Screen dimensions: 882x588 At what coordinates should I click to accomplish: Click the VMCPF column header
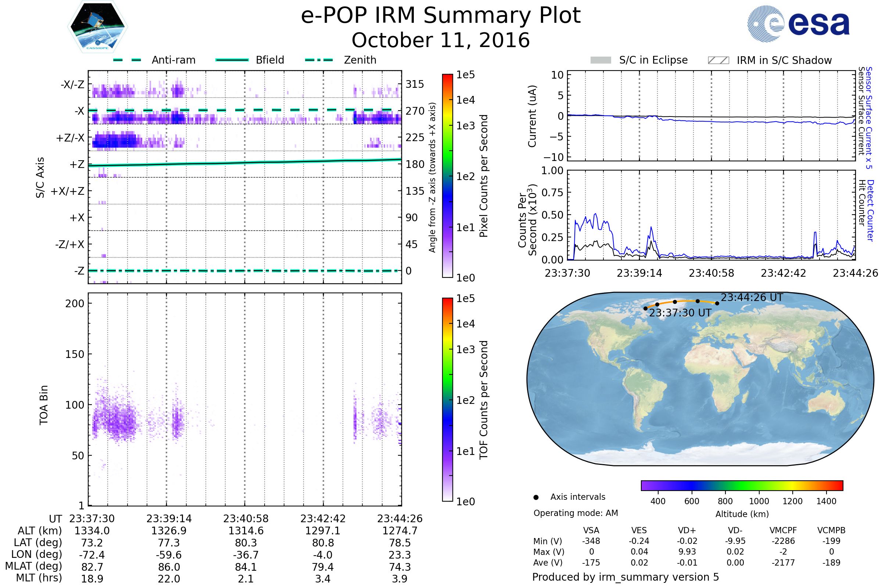[x=783, y=531]
